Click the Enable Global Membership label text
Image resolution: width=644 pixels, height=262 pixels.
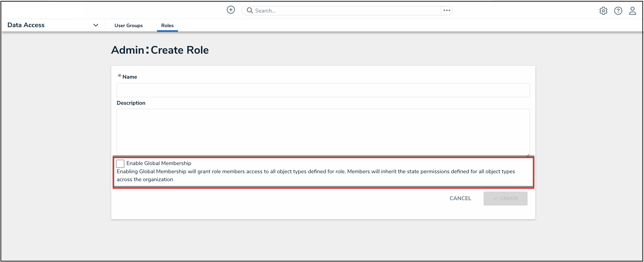tap(159, 163)
